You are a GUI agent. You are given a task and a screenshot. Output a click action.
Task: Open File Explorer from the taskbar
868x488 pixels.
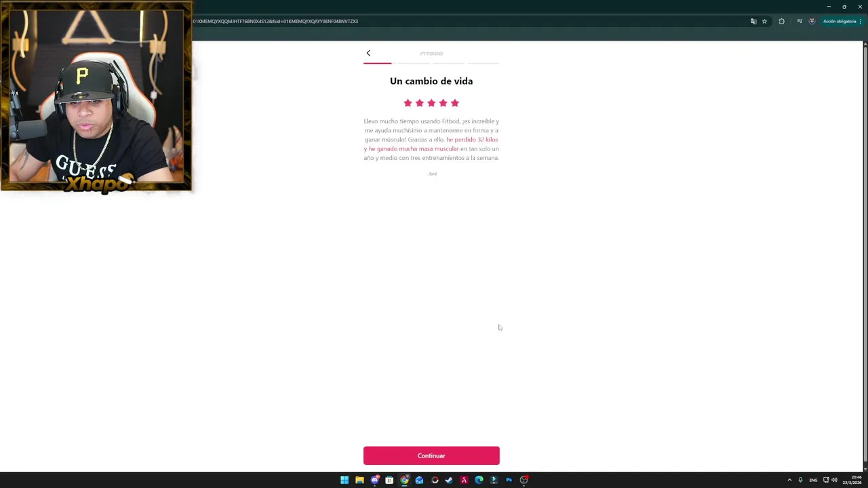359,480
